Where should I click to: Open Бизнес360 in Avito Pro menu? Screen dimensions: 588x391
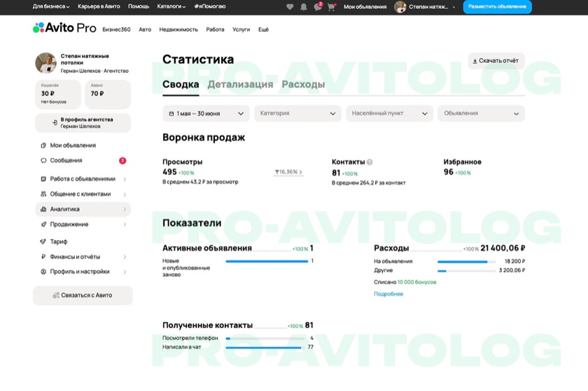coord(117,29)
